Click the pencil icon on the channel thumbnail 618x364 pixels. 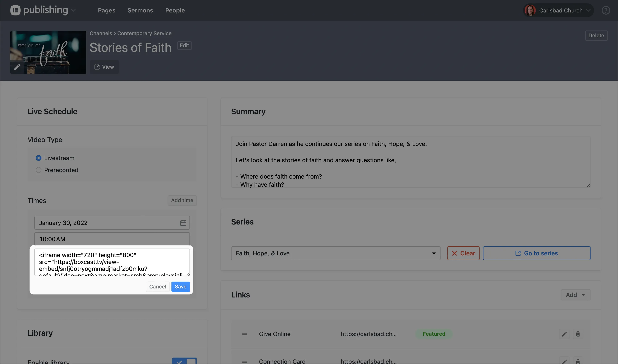tap(17, 67)
